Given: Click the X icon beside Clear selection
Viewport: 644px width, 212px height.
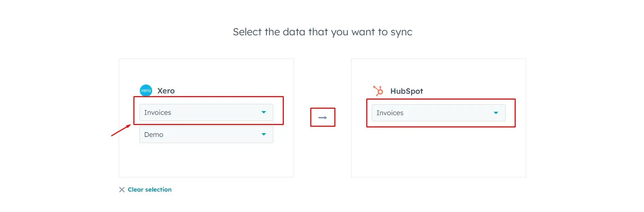Looking at the screenshot, I should click(x=122, y=190).
